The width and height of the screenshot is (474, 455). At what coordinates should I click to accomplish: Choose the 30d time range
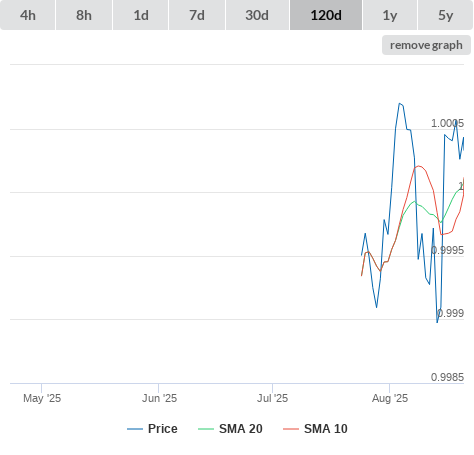coord(257,15)
